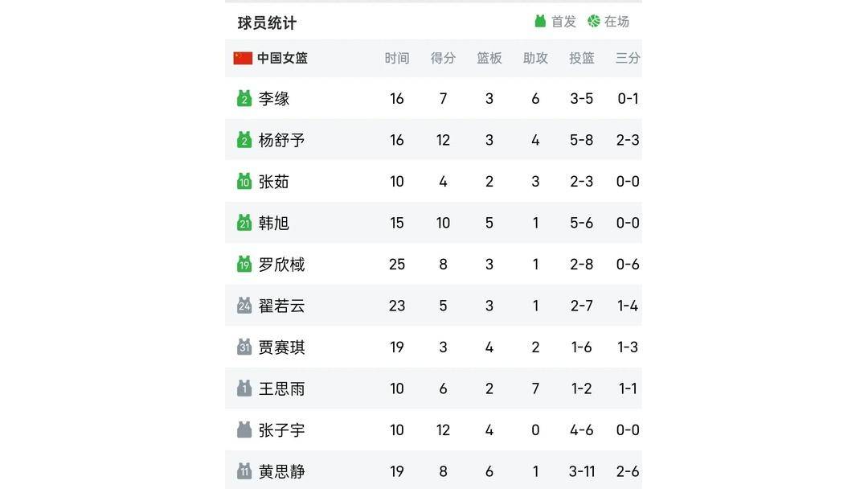Click 李缘's green jersey icon
Image resolution: width=868 pixels, height=489 pixels.
pyautogui.click(x=244, y=99)
